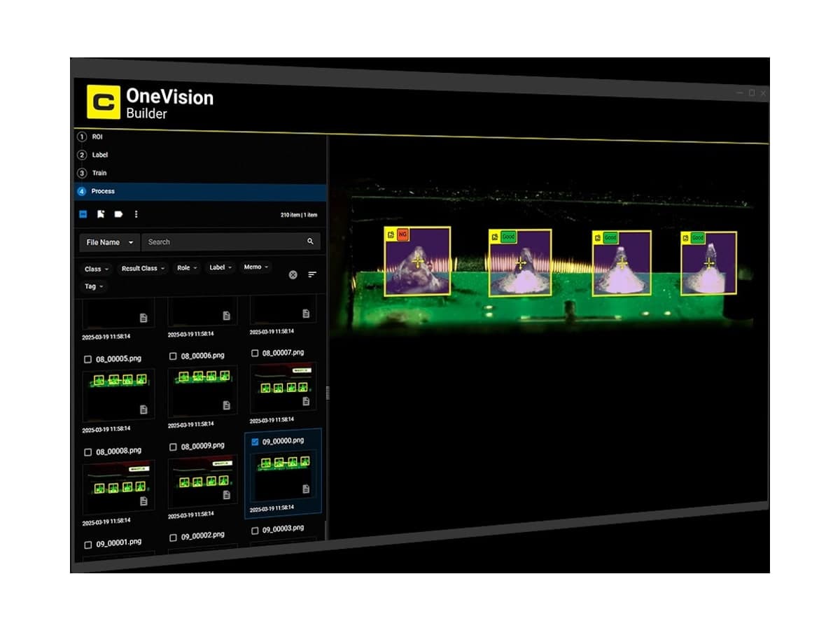Click the 09_00002.png file name

click(203, 536)
